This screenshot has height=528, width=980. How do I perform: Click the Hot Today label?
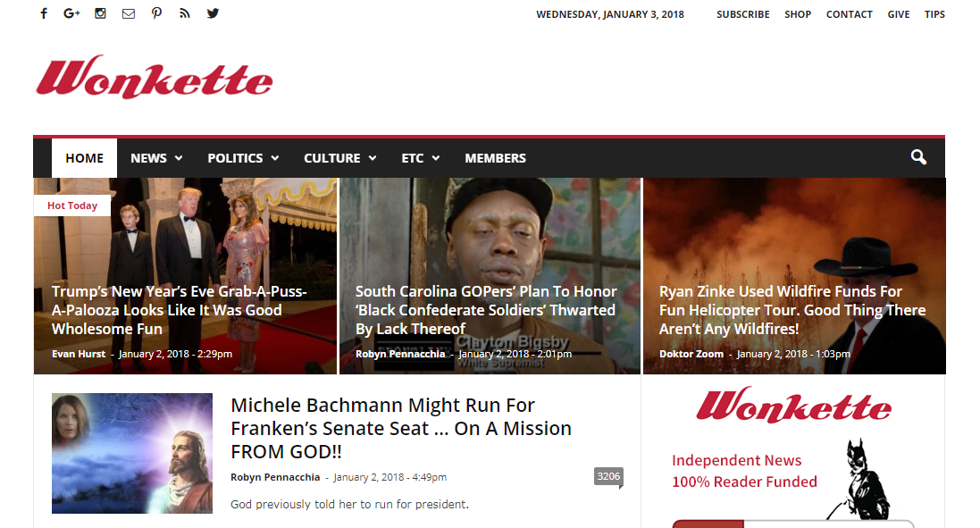[x=72, y=205]
